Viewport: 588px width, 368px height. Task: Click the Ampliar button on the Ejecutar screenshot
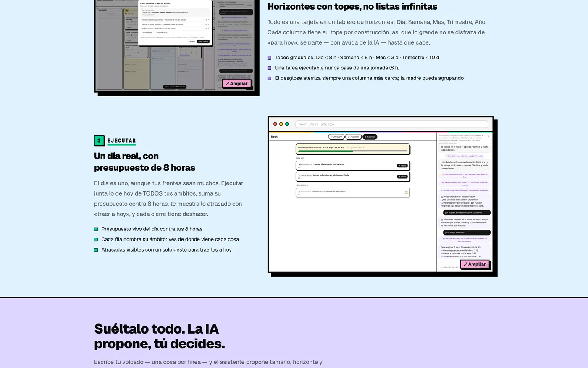click(475, 264)
